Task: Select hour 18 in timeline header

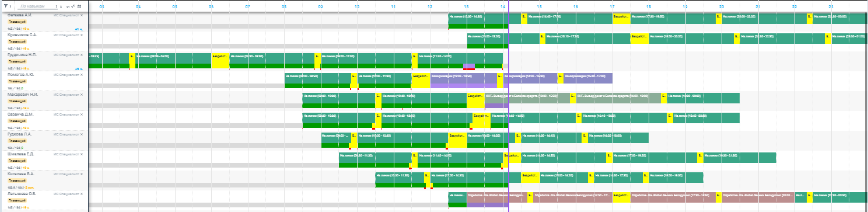Action: [x=649, y=6]
